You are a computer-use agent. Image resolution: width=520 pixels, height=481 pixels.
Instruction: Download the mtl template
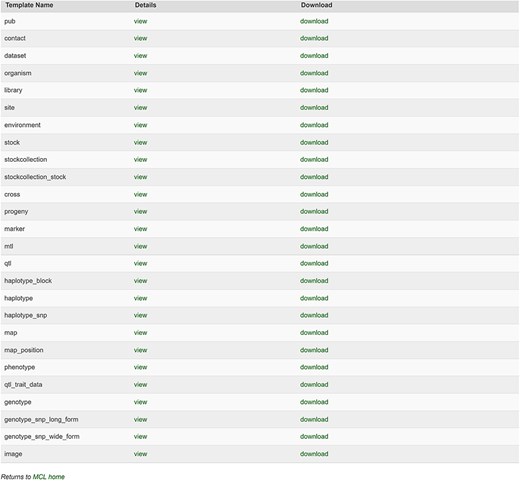pos(314,246)
